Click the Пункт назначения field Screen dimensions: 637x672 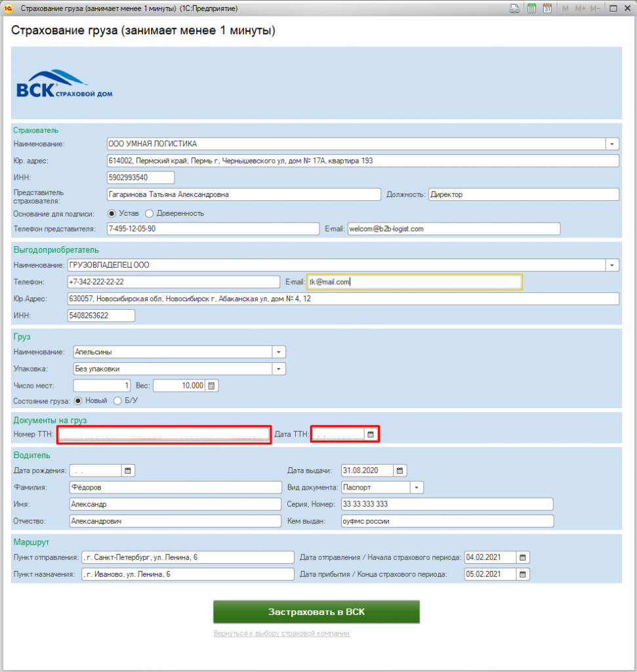pyautogui.click(x=188, y=574)
